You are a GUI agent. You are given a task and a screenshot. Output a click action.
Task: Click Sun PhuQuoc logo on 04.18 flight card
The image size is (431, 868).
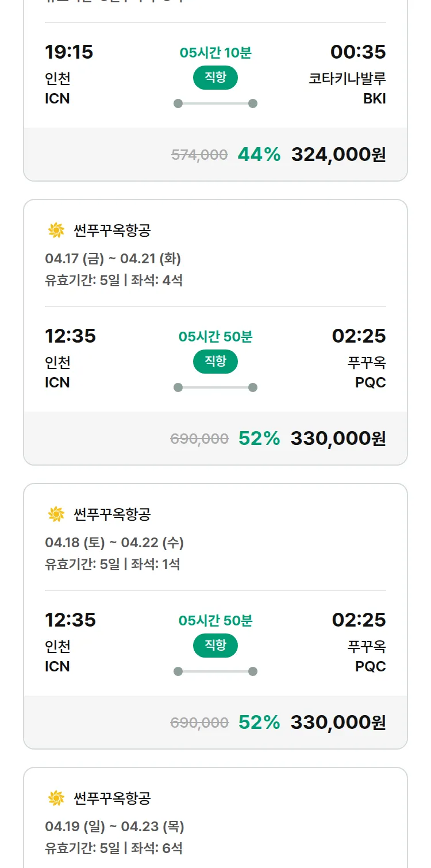(x=56, y=514)
